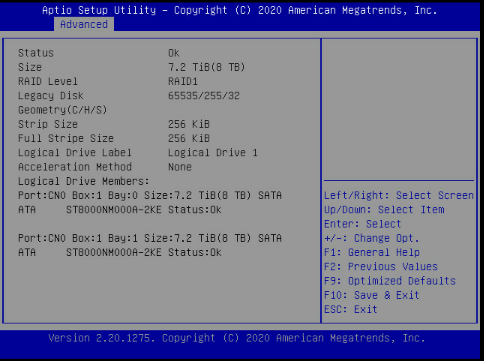Click the Logical Drive Label field
484x361 pixels.
[138, 153]
